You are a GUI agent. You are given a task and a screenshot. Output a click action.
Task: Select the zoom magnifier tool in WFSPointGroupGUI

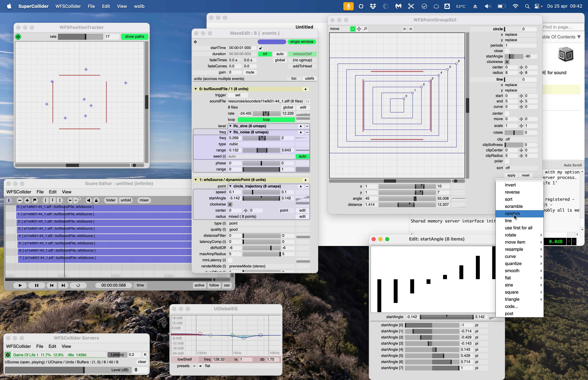click(x=365, y=29)
